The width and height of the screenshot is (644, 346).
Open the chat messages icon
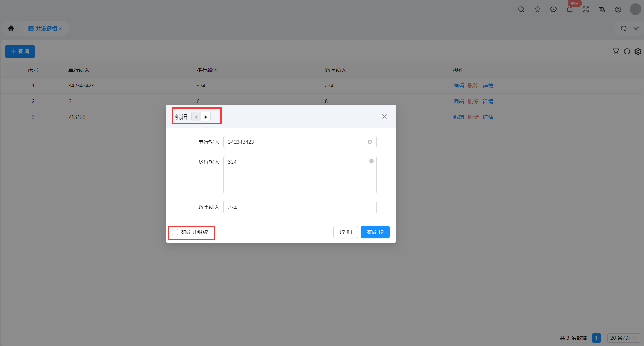(554, 9)
